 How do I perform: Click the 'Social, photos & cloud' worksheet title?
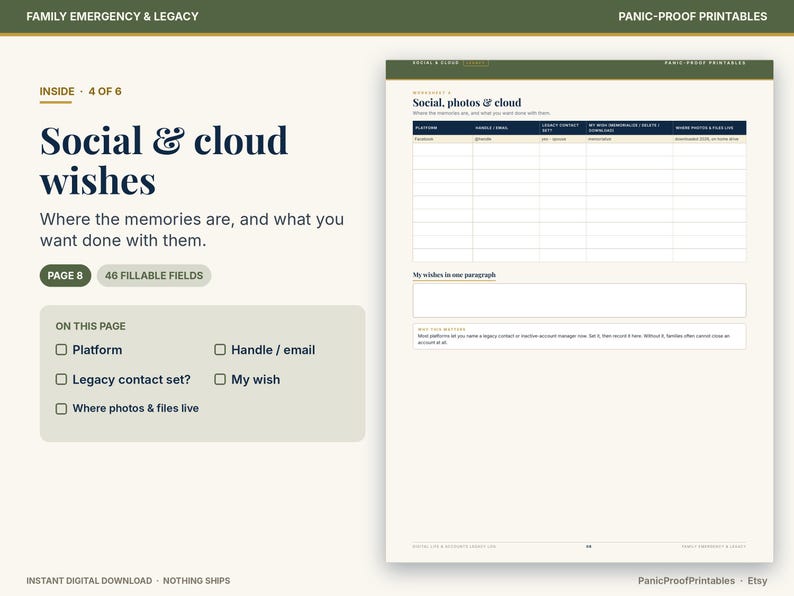[x=466, y=103]
